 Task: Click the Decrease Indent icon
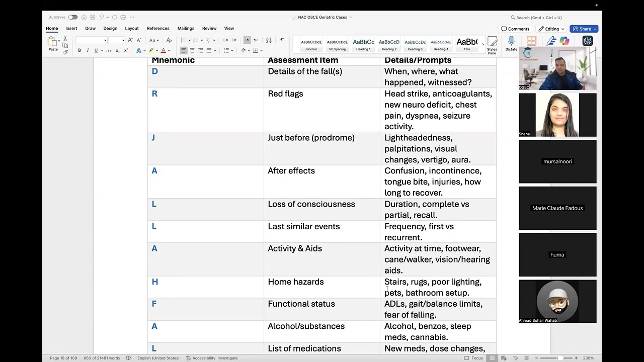pos(225,40)
